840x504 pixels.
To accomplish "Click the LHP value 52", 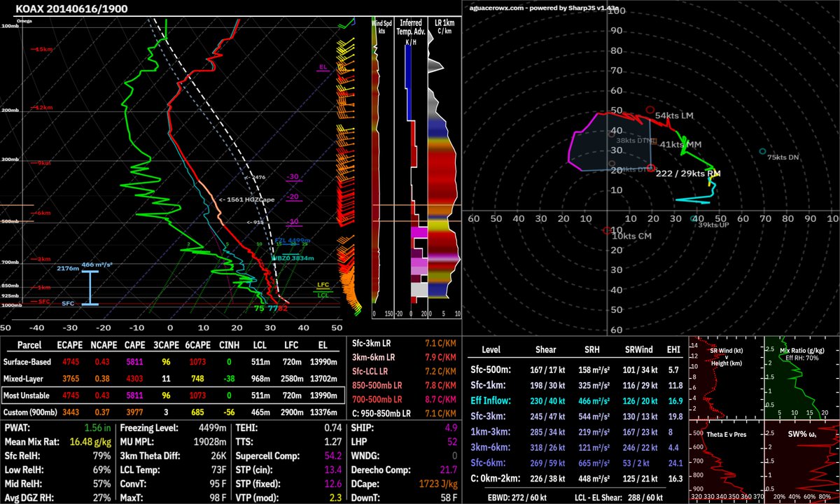I will [x=453, y=442].
